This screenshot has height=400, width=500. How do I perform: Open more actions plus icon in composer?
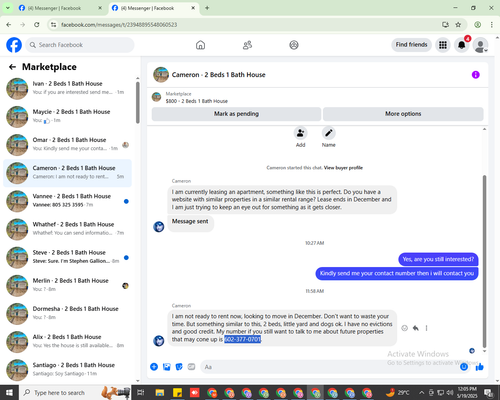pos(154,367)
